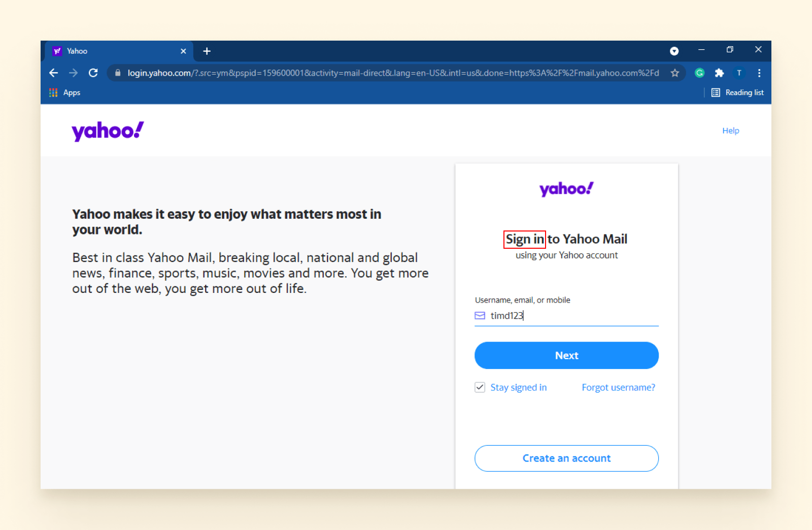Uncheck the Stay signed in checkbox
Image resolution: width=812 pixels, height=530 pixels.
tap(480, 387)
